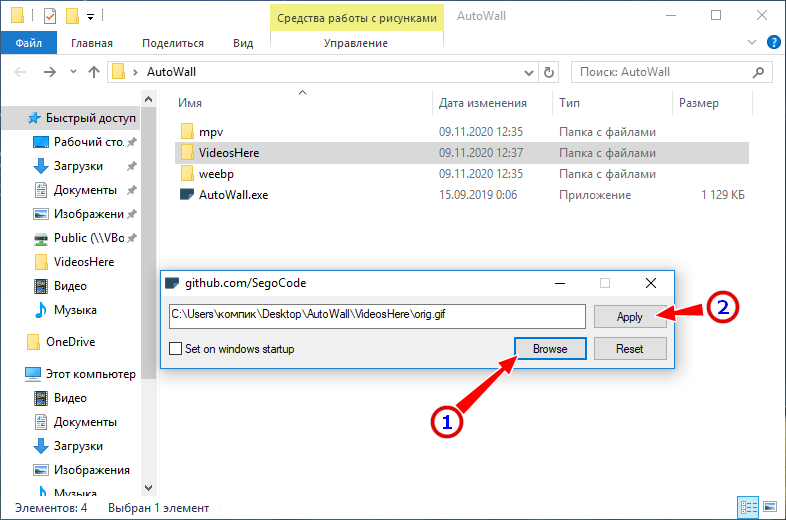Expand address bar history dropdown
The width and height of the screenshot is (786, 520).
coord(528,73)
